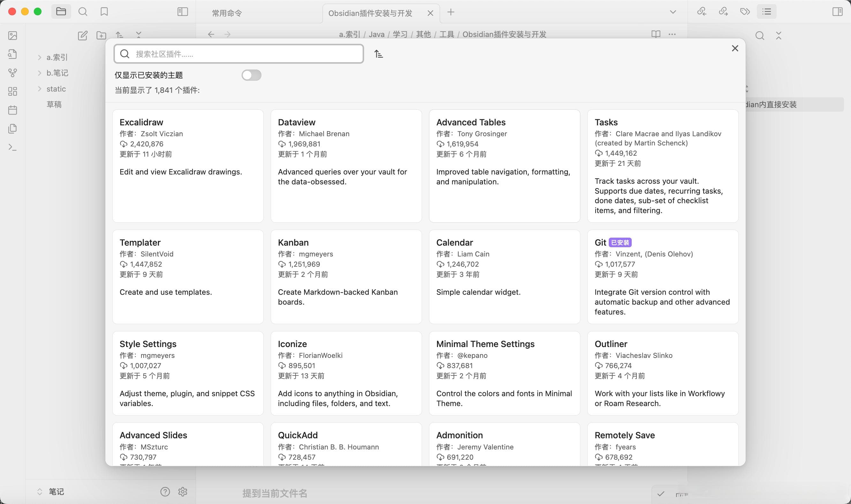This screenshot has height=504, width=851.
Task: Toggle show installed plugins only switch
Action: (252, 75)
